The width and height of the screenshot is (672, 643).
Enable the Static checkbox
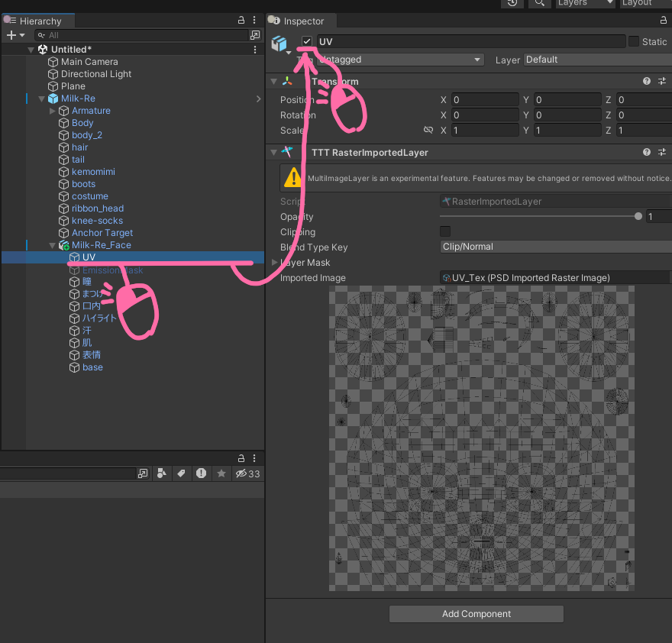coord(634,41)
